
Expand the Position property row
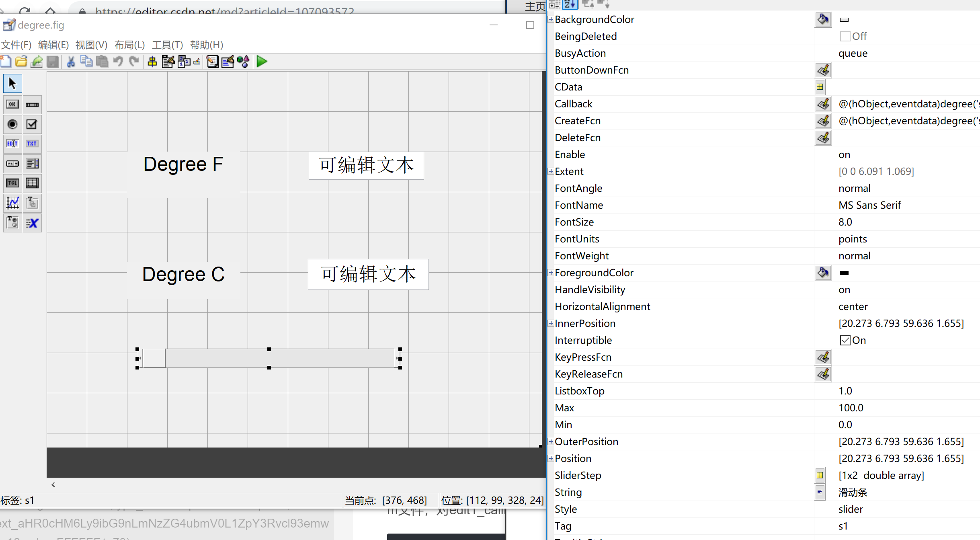pyautogui.click(x=551, y=458)
